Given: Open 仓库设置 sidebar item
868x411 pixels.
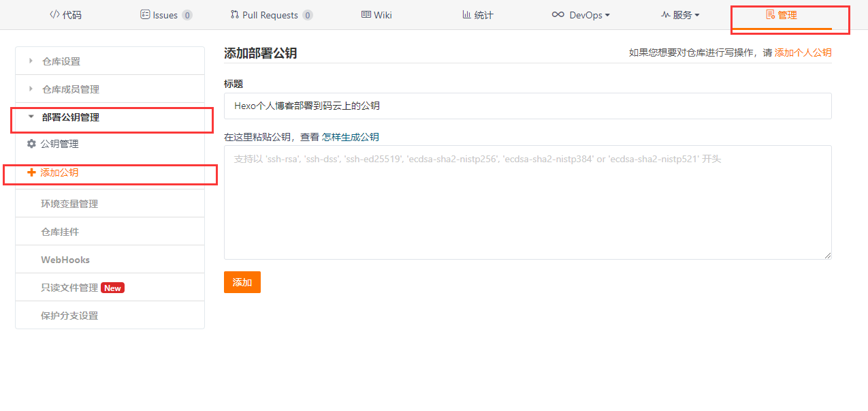Looking at the screenshot, I should coord(110,61).
